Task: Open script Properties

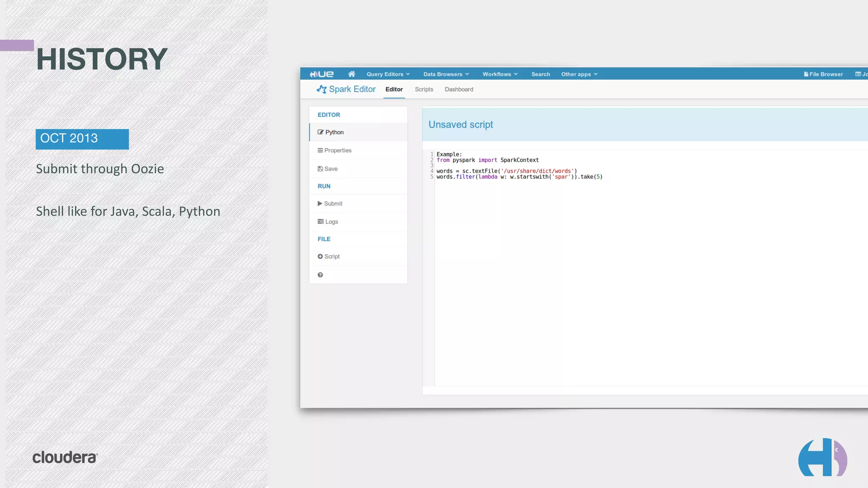Action: (359, 150)
